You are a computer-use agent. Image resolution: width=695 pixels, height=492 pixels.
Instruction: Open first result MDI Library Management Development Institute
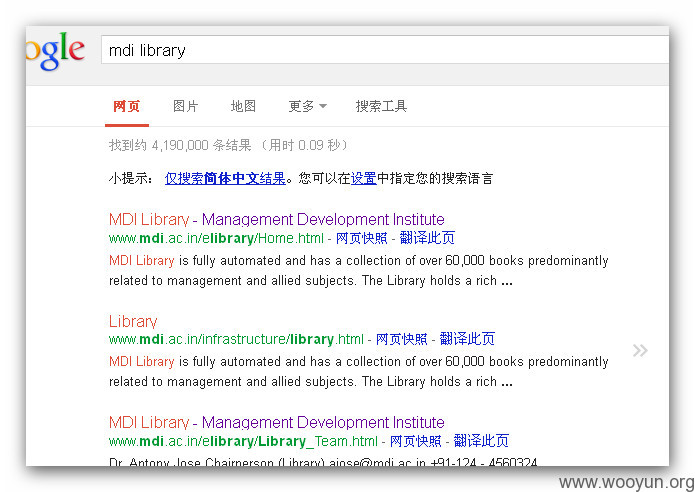[277, 219]
